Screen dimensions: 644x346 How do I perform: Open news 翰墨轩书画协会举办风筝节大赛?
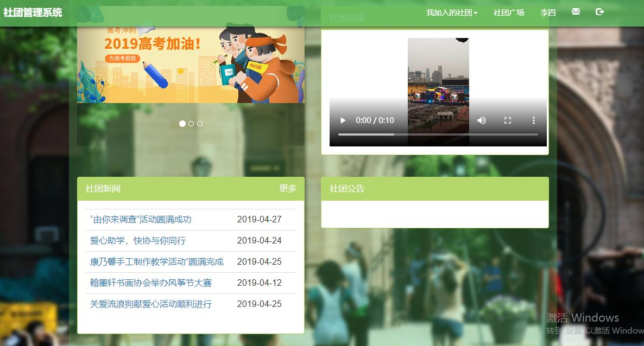click(x=151, y=283)
